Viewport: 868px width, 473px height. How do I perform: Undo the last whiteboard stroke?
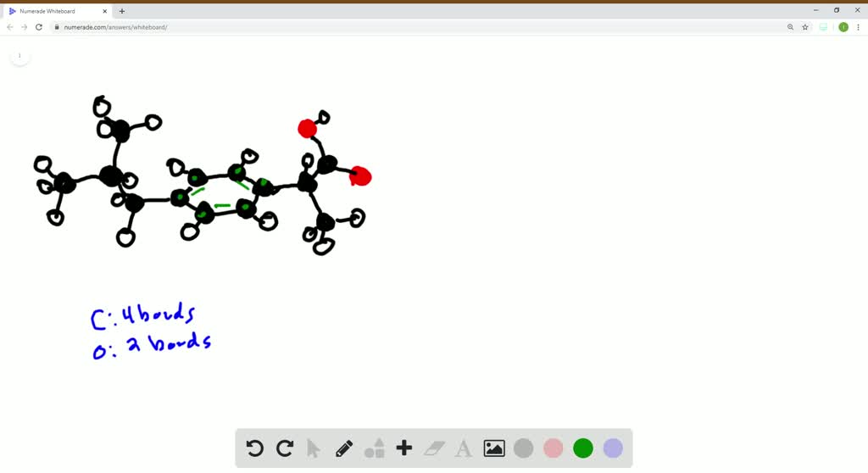coord(254,448)
